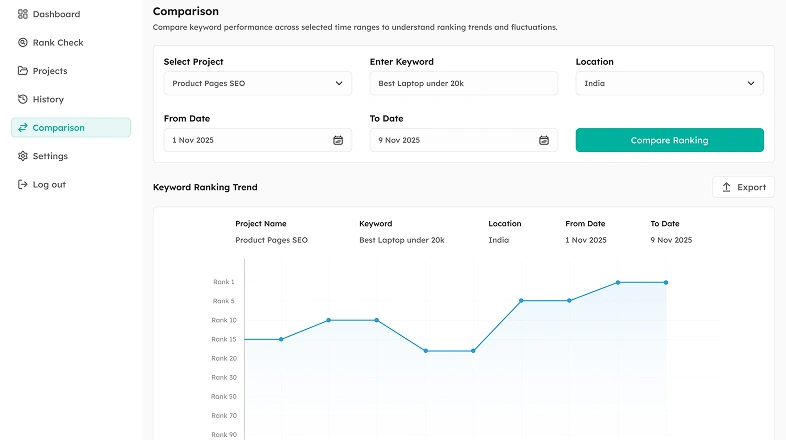Click the Projects folder icon
The width and height of the screenshot is (786, 440).
23,71
